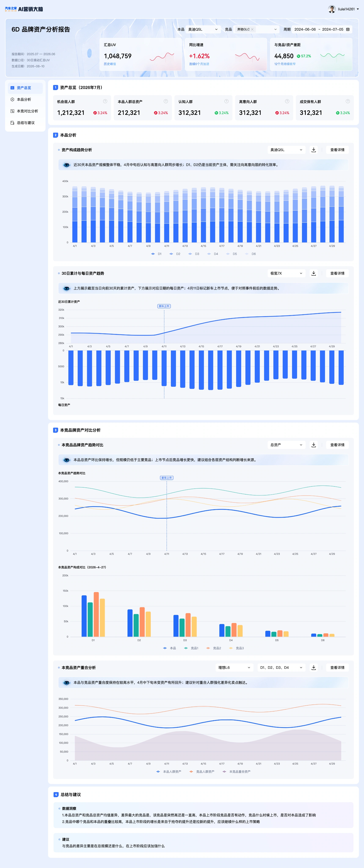Show help tooltip for 机会层人群
This screenshot has height=868, width=364.
pyautogui.click(x=105, y=101)
